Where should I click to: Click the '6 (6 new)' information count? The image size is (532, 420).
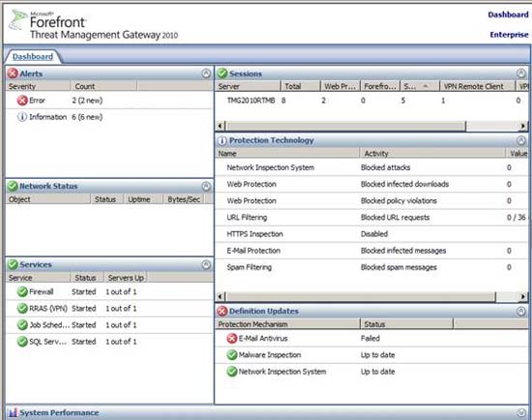tap(87, 117)
